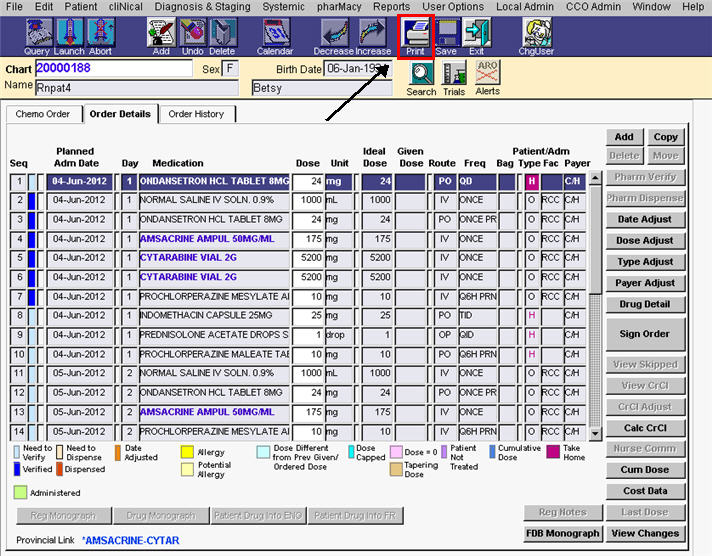The width and height of the screenshot is (712, 556).
Task: Select the Order Details tab
Action: (120, 114)
